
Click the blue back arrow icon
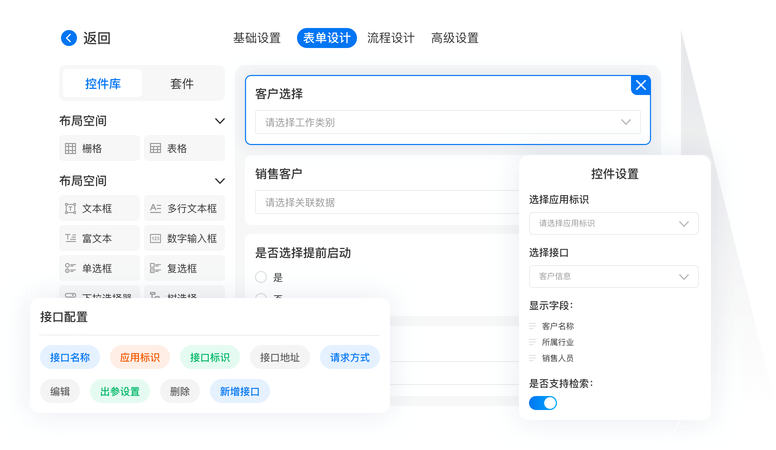click(69, 38)
